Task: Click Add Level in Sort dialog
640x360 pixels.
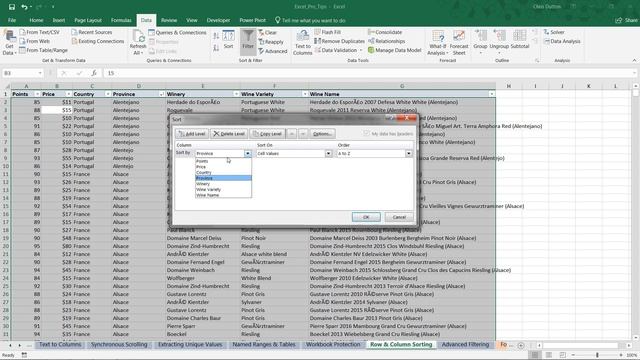Action: (x=192, y=134)
